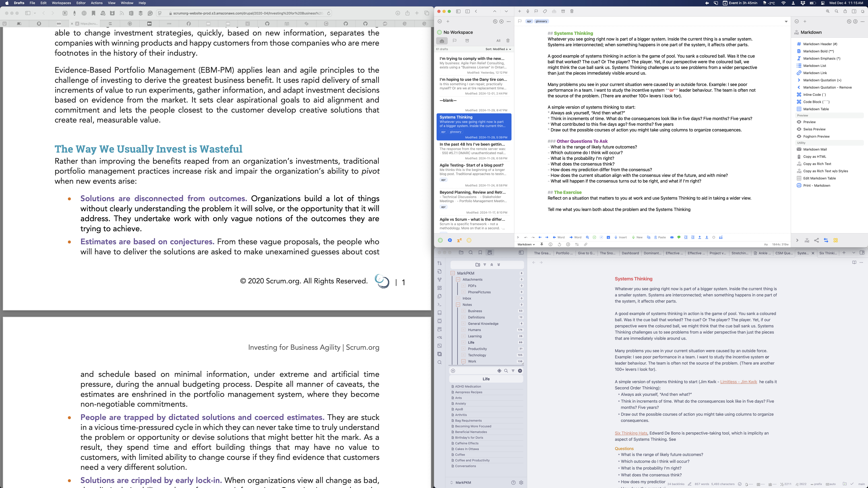The image size is (868, 488).
Task: Click the link icon in Drafts bottom bar
Action: click(x=586, y=244)
